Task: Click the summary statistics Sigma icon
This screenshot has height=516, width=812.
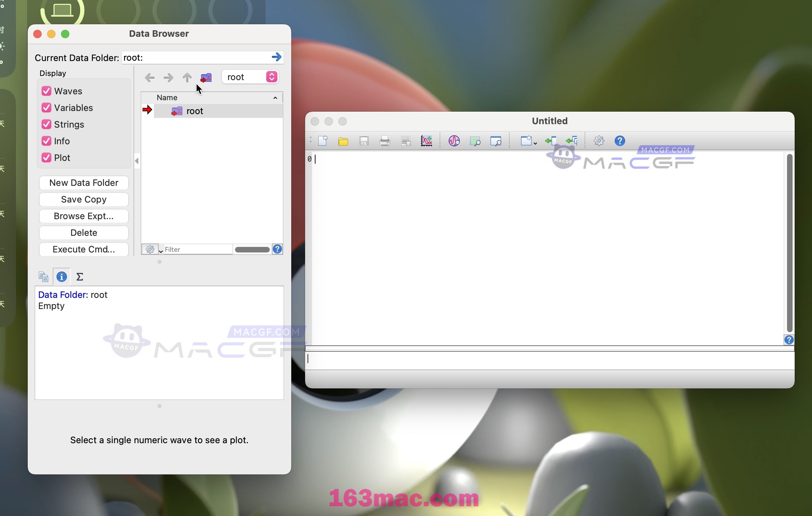Action: click(x=79, y=276)
